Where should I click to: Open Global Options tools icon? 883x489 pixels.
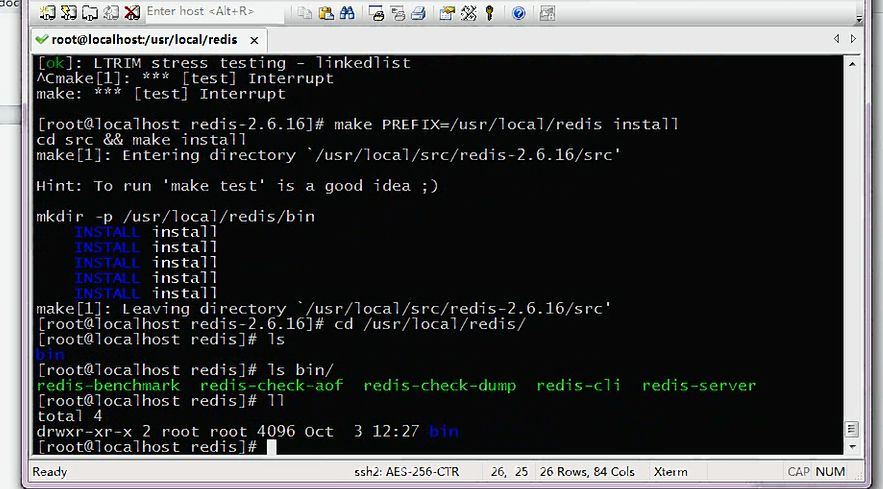(x=469, y=12)
